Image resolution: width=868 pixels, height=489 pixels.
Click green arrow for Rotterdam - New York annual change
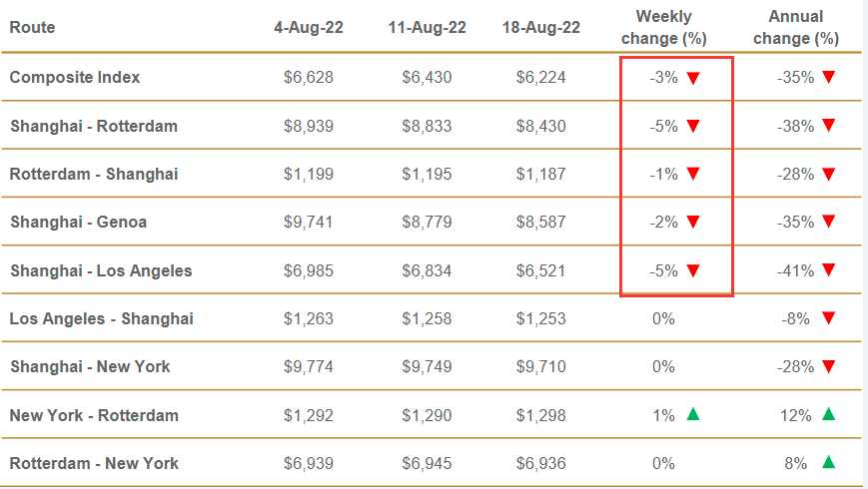(x=827, y=462)
